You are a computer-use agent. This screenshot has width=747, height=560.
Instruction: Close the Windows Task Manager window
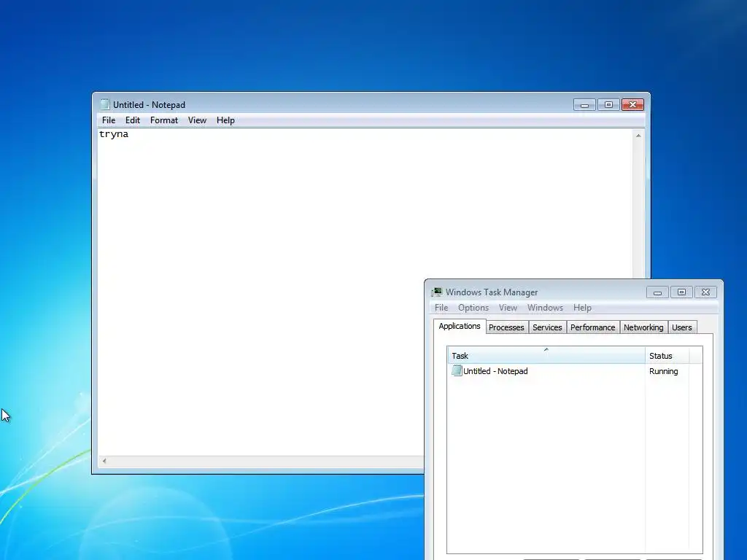pos(705,292)
